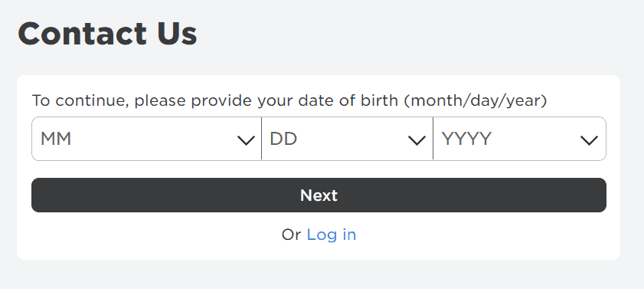
Task: Click the date of birth instruction text
Action: pos(289,100)
